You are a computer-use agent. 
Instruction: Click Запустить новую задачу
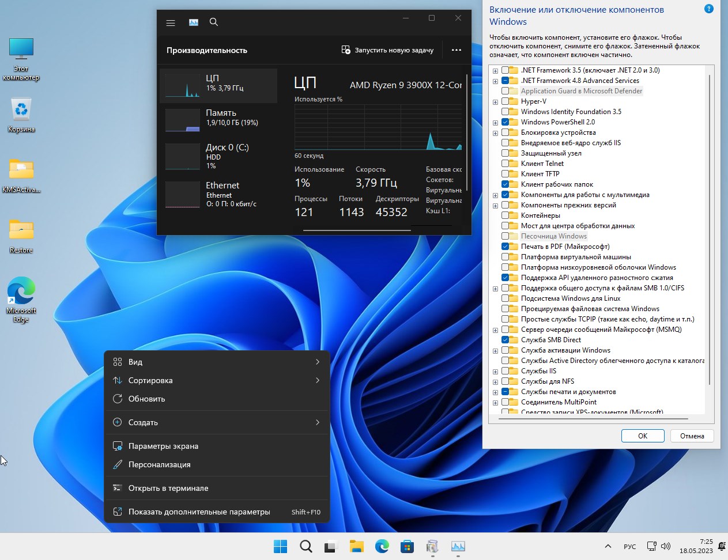pyautogui.click(x=387, y=50)
